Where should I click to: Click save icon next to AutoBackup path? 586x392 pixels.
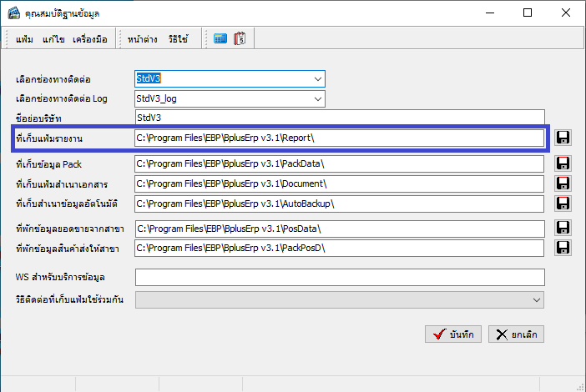(563, 204)
